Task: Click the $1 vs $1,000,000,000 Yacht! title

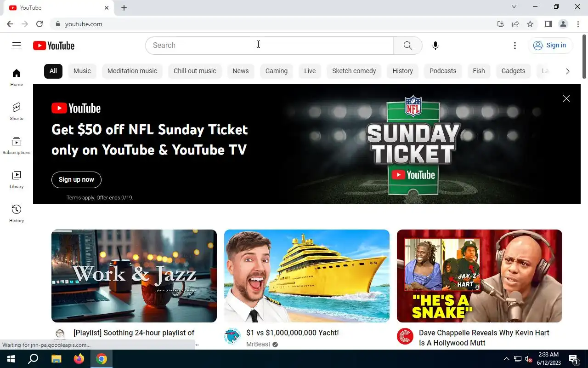Action: coord(293,333)
